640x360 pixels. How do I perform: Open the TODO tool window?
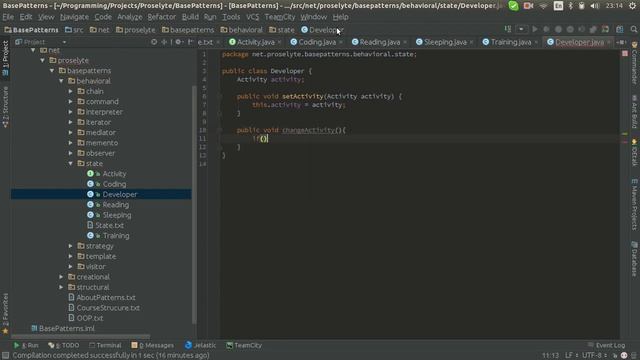coord(64,345)
